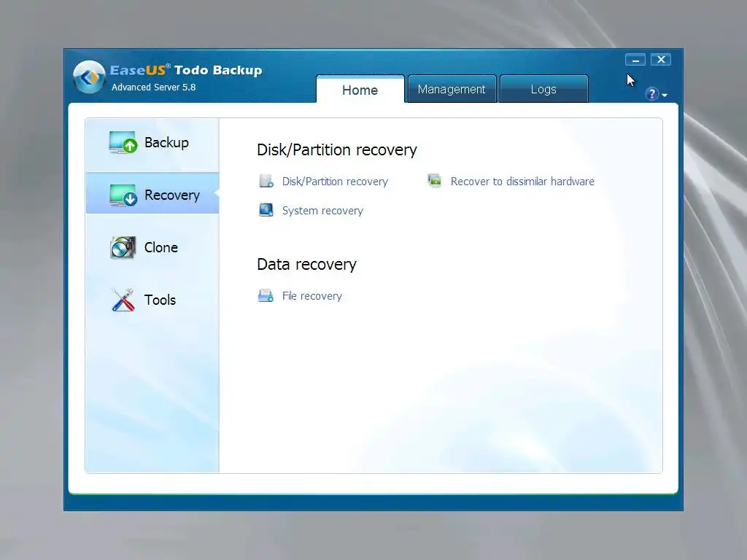Click the EaseUS logo icon
The image size is (747, 560).
(89, 77)
